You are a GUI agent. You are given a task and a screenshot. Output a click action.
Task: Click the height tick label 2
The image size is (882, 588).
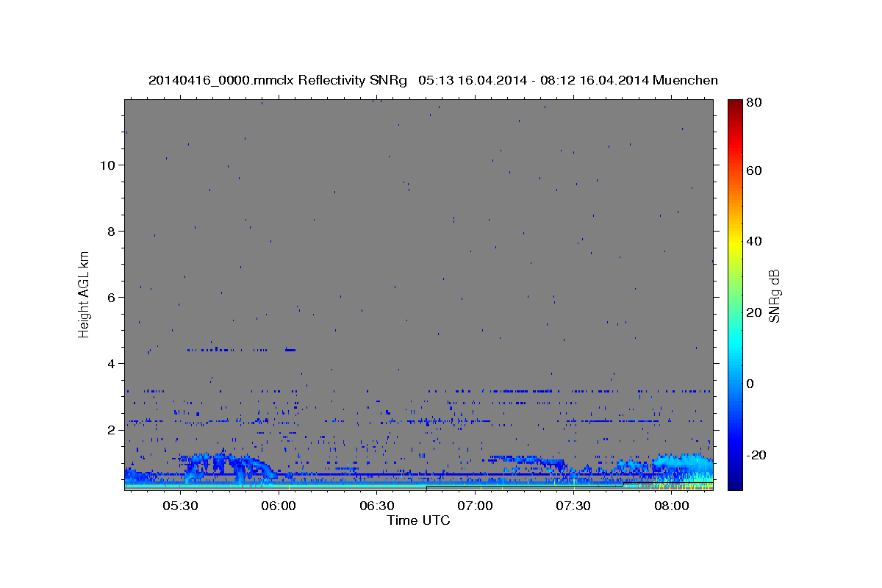pyautogui.click(x=112, y=429)
